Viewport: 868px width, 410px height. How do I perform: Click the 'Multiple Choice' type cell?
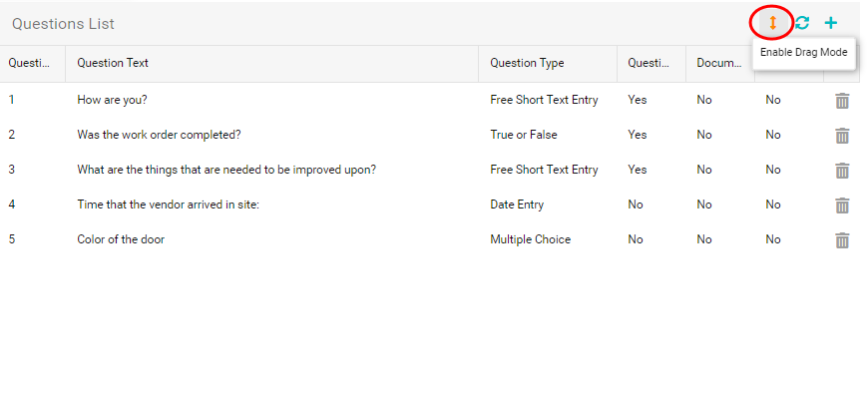click(531, 239)
